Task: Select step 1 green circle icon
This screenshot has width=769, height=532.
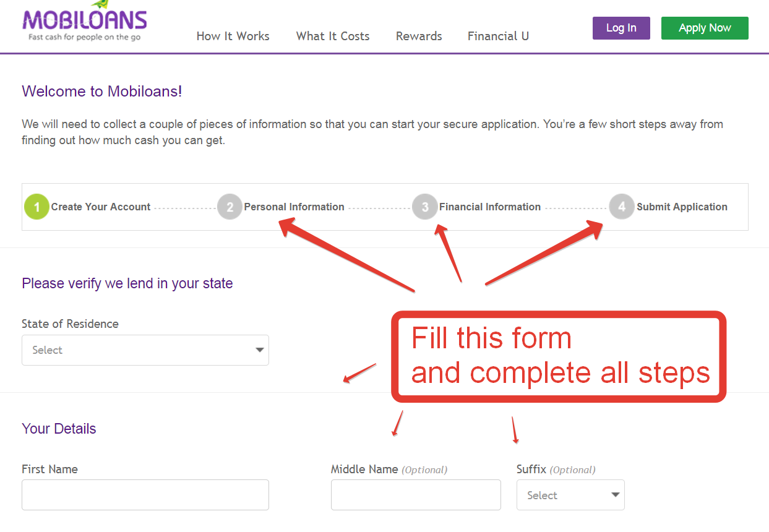Action: [x=37, y=207]
